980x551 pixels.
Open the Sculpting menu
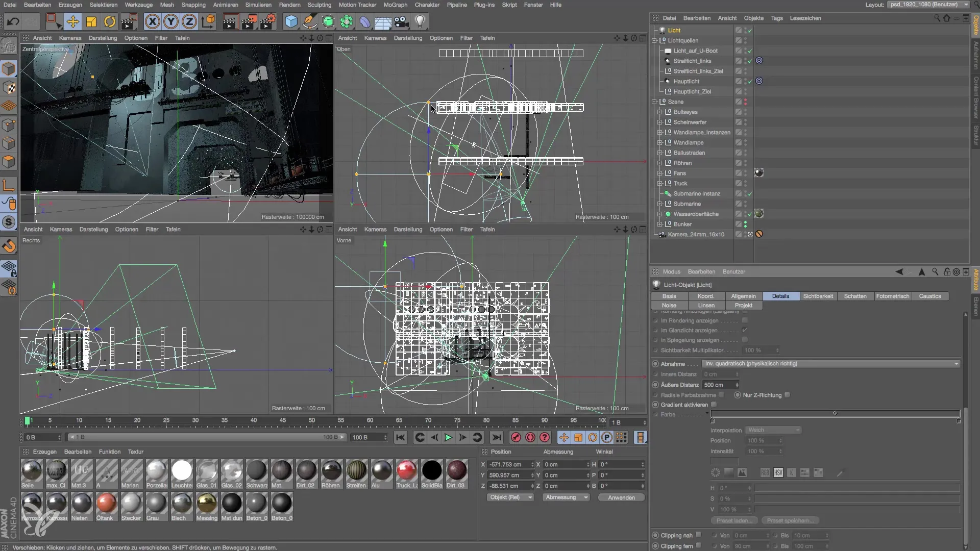(319, 5)
